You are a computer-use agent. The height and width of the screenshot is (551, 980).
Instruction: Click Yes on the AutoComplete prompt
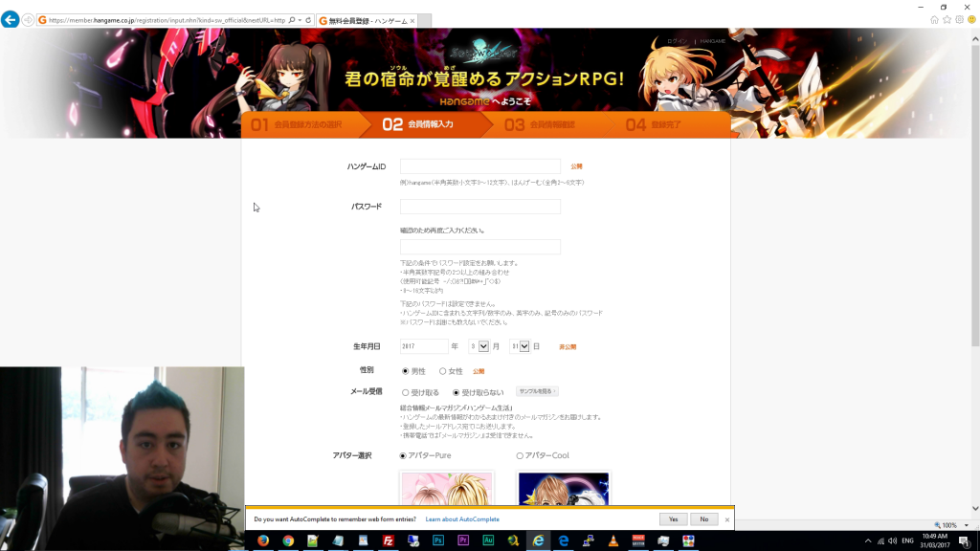[x=673, y=519]
